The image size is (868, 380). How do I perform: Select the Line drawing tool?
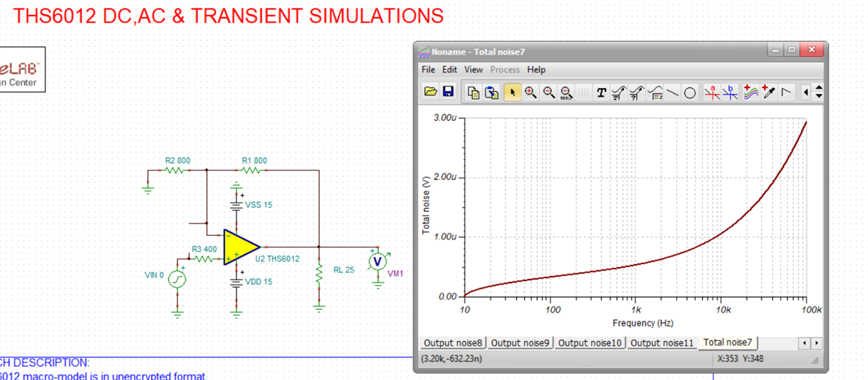(x=673, y=93)
